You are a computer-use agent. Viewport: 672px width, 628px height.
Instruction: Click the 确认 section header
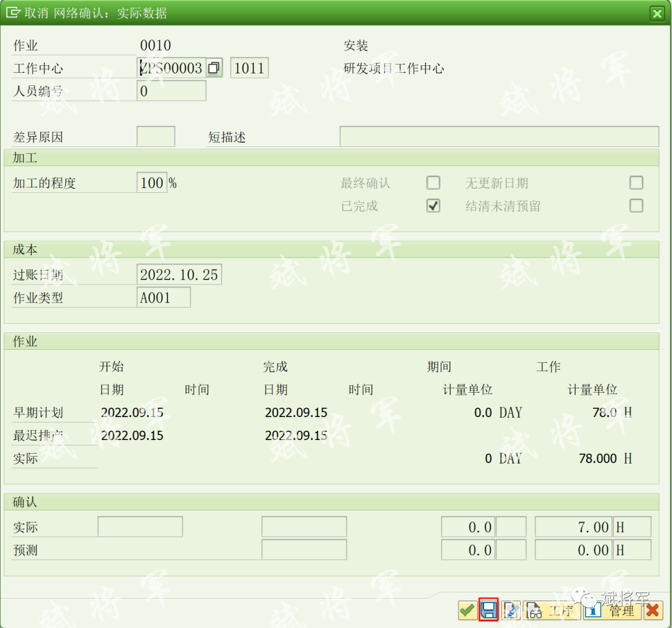(331, 502)
